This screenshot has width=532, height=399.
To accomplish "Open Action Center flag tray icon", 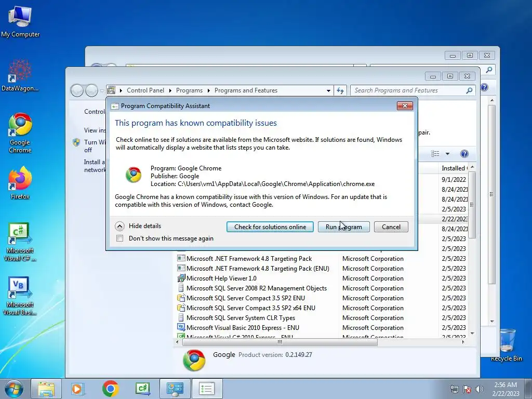I will point(467,389).
